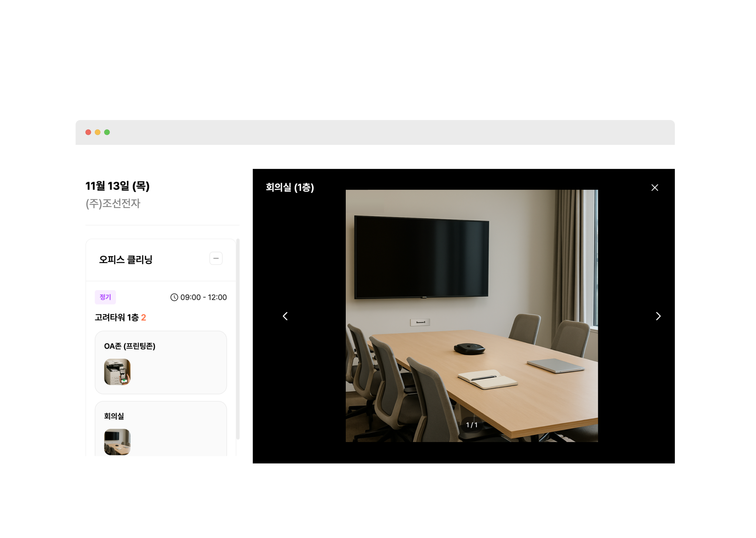Screen dimensions: 756x538
Task: Click the 1 / 1 photo counter
Action: 471,425
